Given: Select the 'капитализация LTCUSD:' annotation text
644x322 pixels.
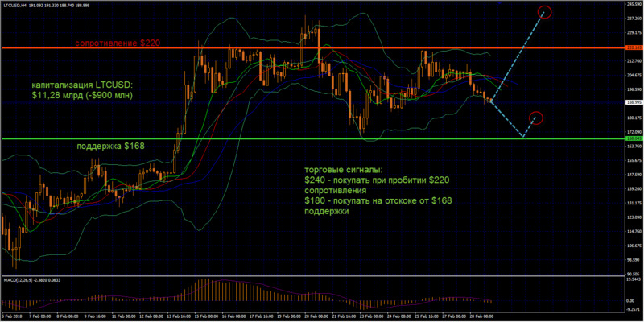Looking at the screenshot, I should click(x=81, y=85).
